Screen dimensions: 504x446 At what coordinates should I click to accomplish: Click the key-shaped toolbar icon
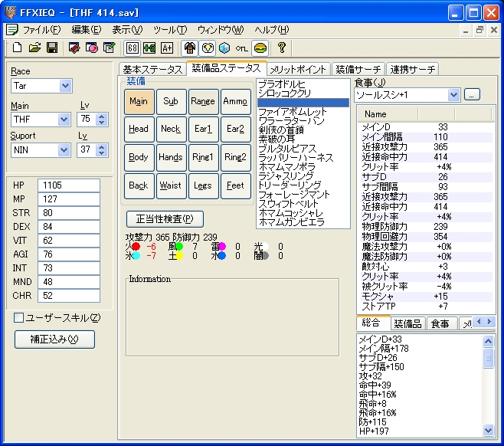(242, 48)
